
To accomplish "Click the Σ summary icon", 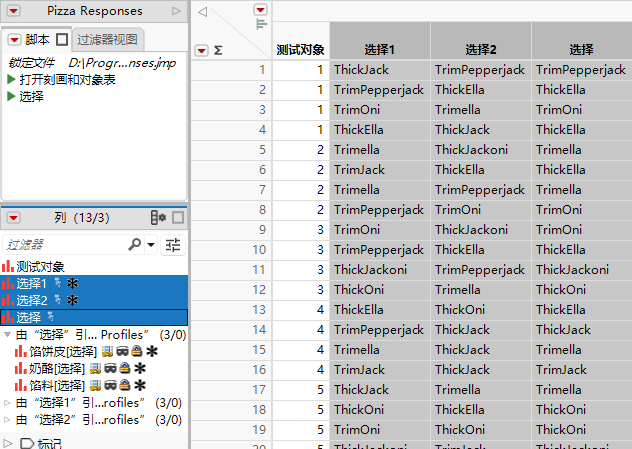I will tap(218, 50).
